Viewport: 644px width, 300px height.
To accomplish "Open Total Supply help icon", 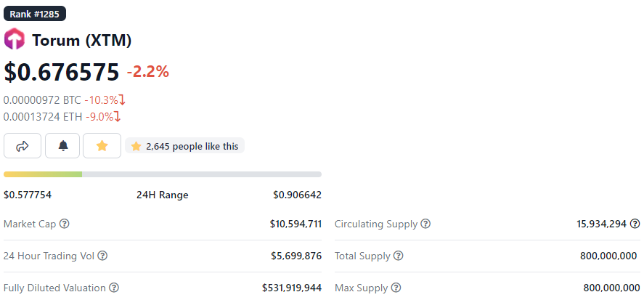I will tap(399, 256).
